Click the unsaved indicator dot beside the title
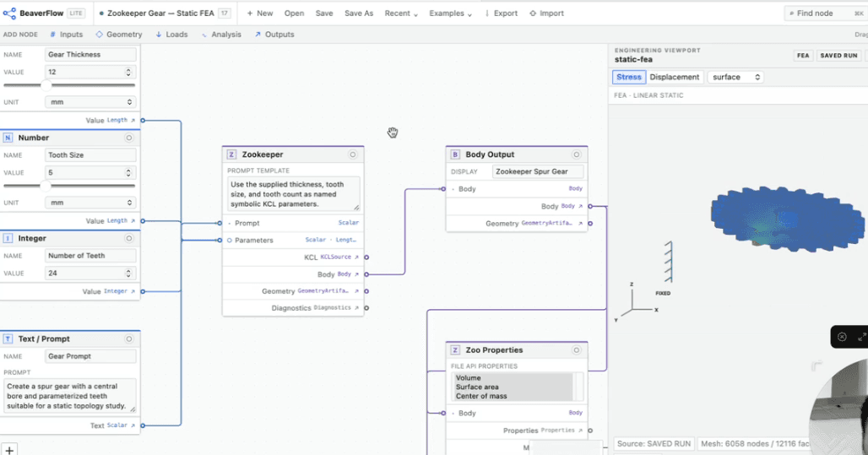The width and height of the screenshot is (868, 455). [x=101, y=14]
